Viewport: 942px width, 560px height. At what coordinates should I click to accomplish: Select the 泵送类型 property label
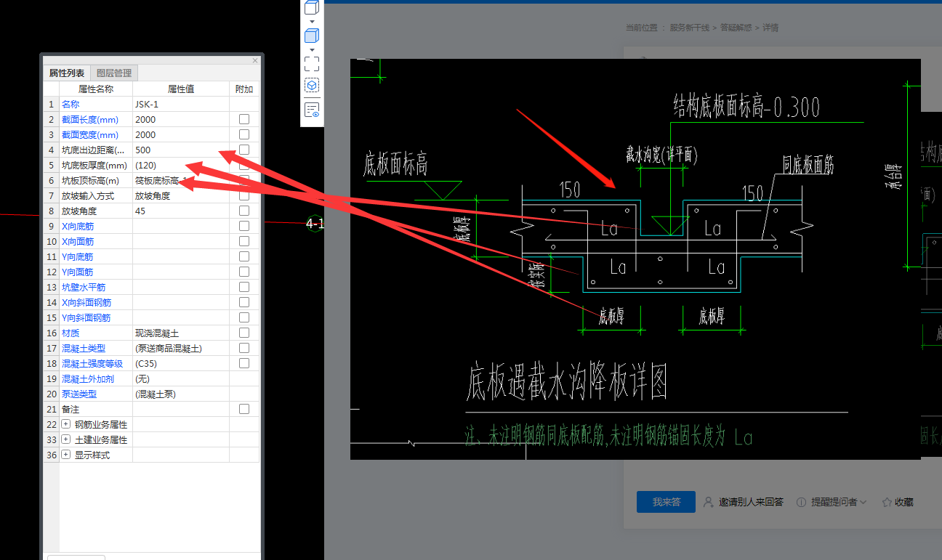(79, 394)
